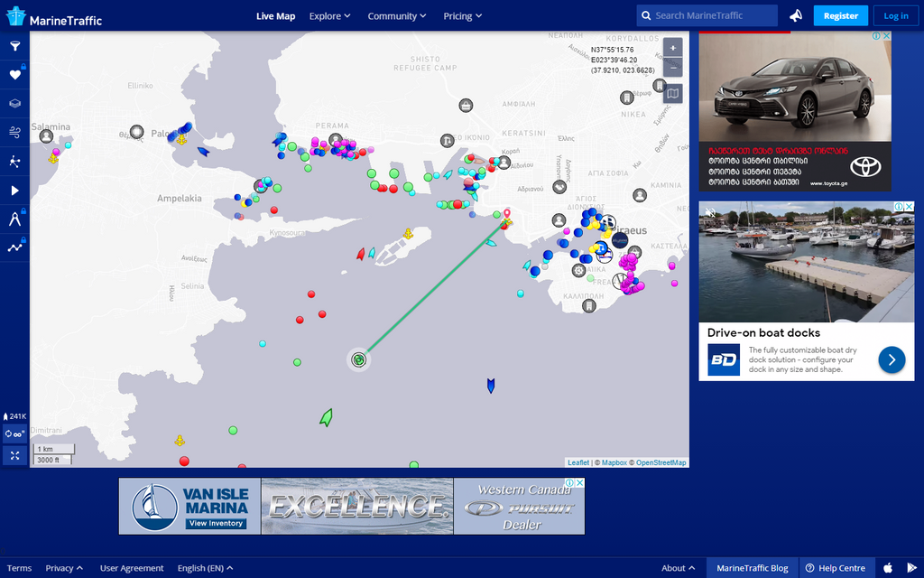Open the MarineTraffic Blog link
Screen dimensions: 924x578
point(752,568)
